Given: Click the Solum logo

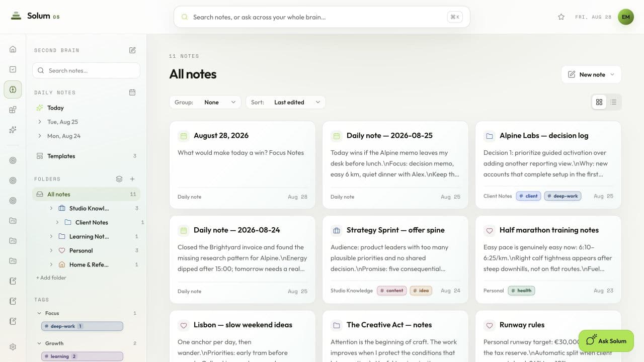Looking at the screenshot, I should pyautogui.click(x=35, y=16).
